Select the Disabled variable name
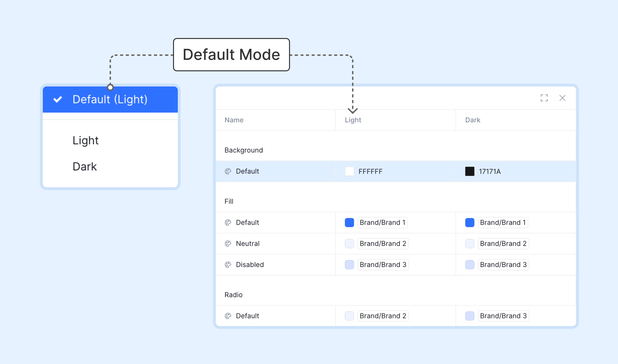This screenshot has width=618, height=364. pyautogui.click(x=250, y=265)
